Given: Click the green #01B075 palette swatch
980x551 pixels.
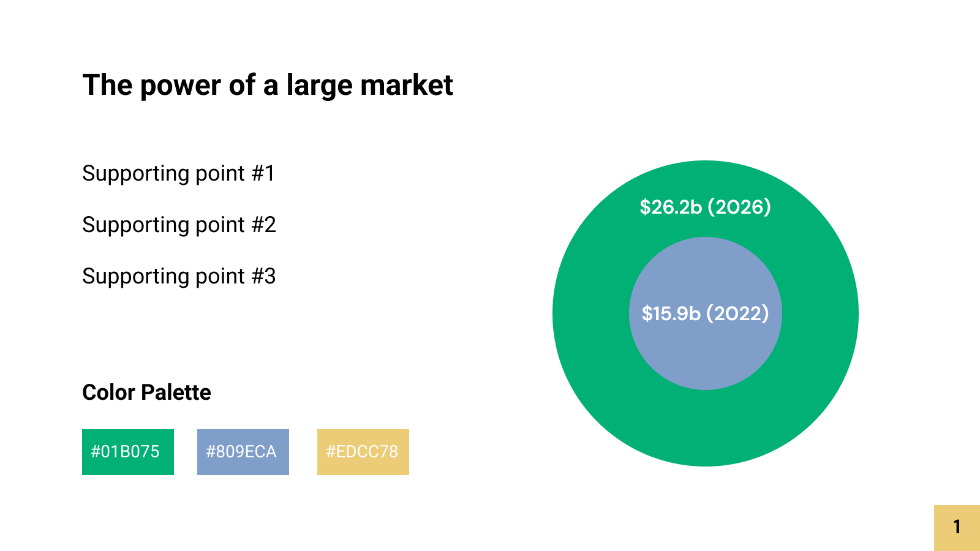Looking at the screenshot, I should [128, 452].
